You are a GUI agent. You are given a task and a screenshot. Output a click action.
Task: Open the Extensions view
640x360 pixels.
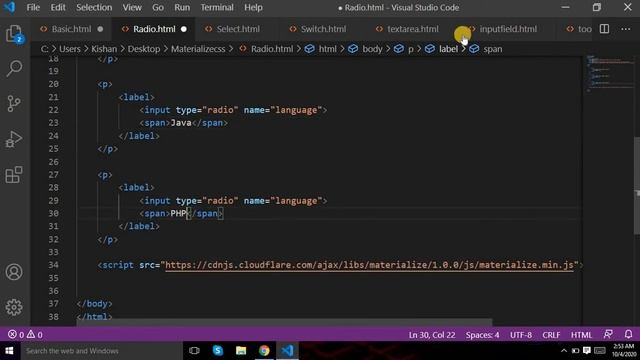tap(14, 175)
